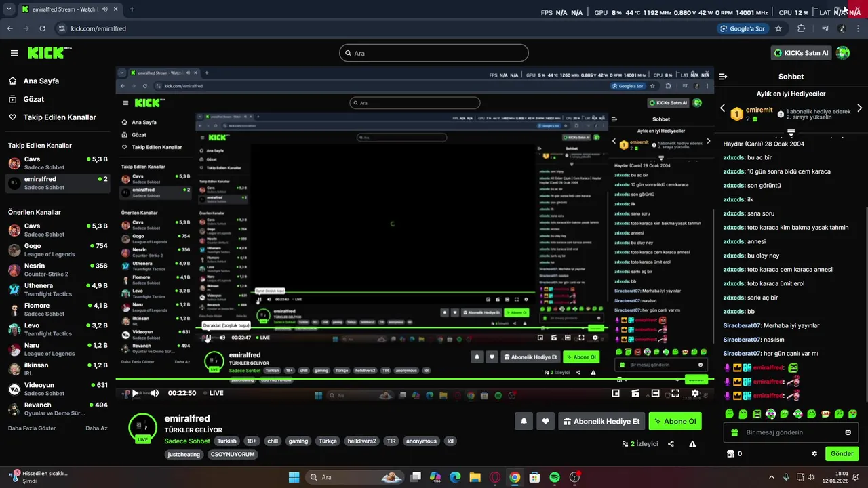
Task: Bookmark this page with star icon
Action: pos(778,28)
